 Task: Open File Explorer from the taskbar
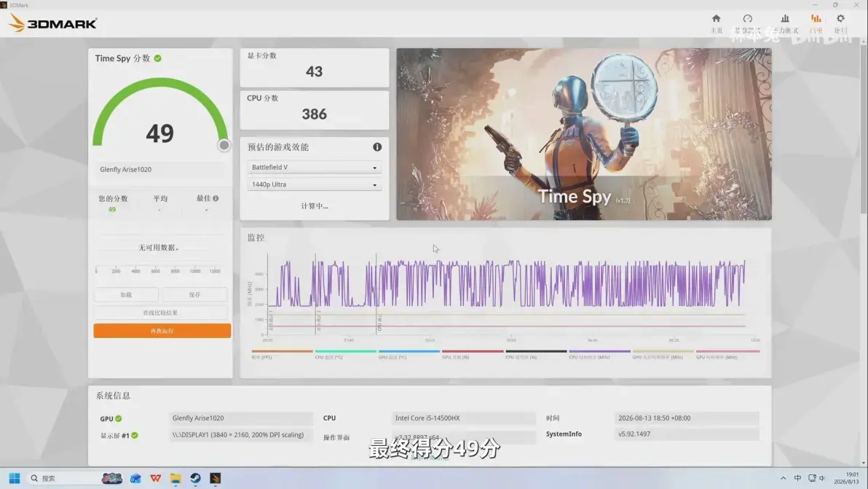(x=175, y=478)
